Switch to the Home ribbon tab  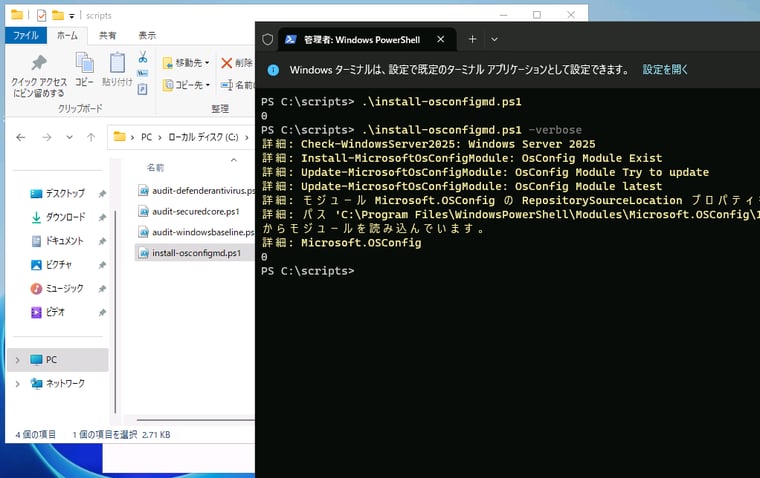coord(67,35)
